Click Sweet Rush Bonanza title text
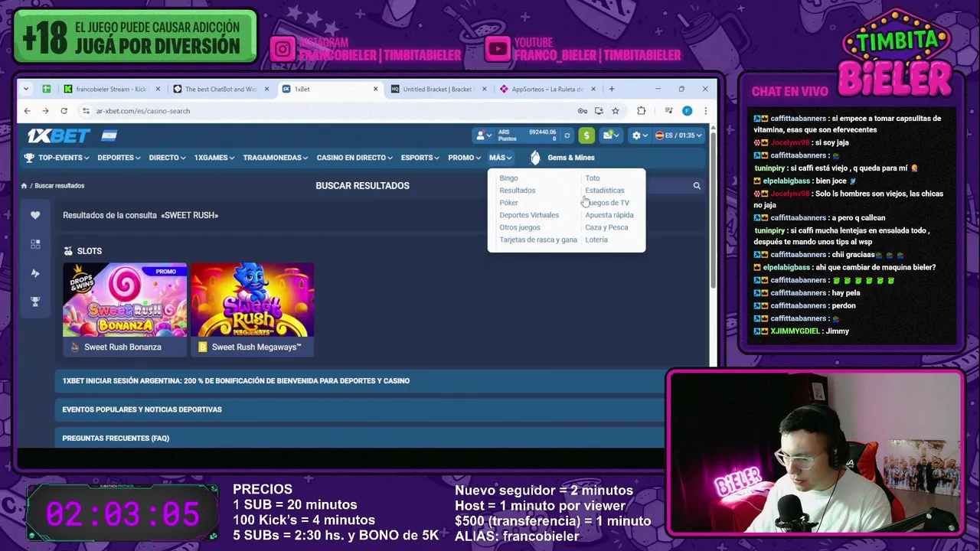The width and height of the screenshot is (980, 551). click(x=122, y=347)
